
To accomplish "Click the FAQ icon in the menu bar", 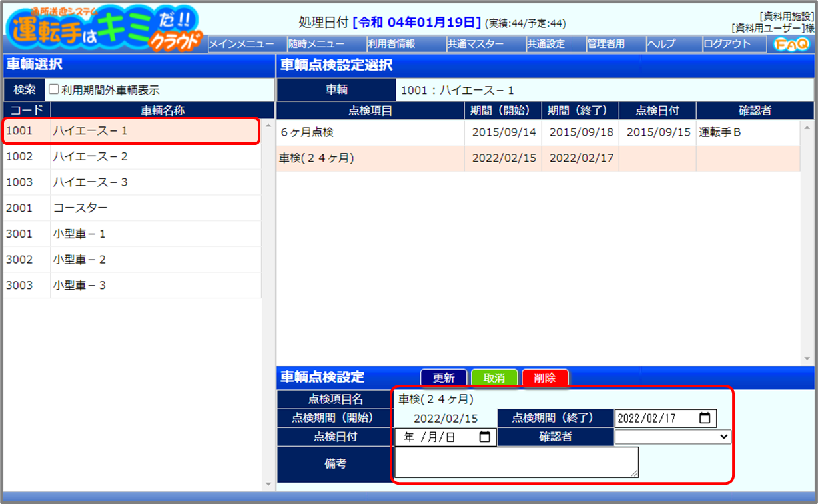I will (x=791, y=44).
